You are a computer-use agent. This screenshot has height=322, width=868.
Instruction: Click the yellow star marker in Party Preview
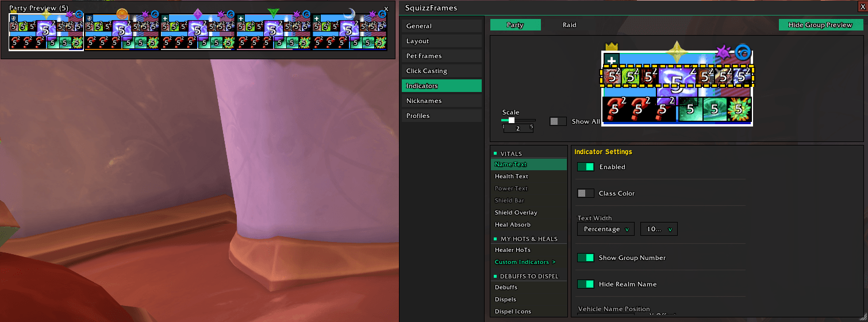tap(46, 14)
